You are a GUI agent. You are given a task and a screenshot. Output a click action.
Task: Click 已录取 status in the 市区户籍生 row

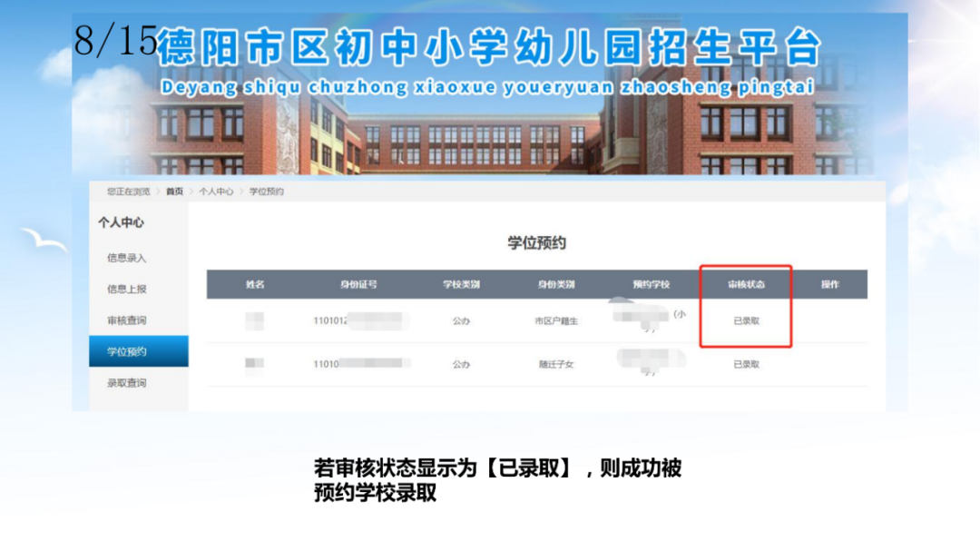(746, 320)
